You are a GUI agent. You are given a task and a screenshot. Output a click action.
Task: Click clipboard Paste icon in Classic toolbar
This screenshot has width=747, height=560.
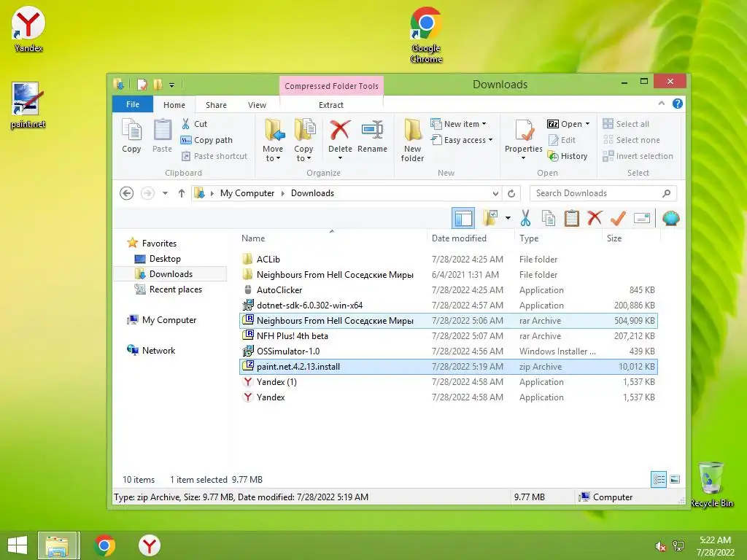point(571,219)
